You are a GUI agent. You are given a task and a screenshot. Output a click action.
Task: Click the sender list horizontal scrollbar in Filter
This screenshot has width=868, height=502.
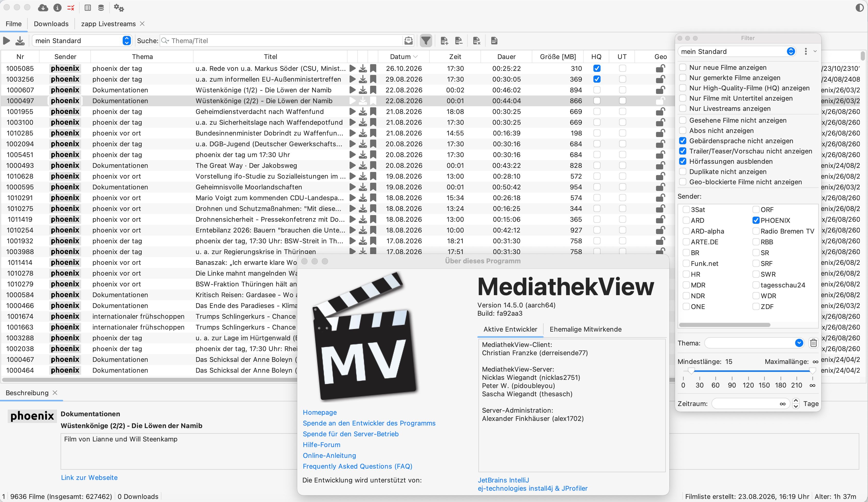coord(725,325)
